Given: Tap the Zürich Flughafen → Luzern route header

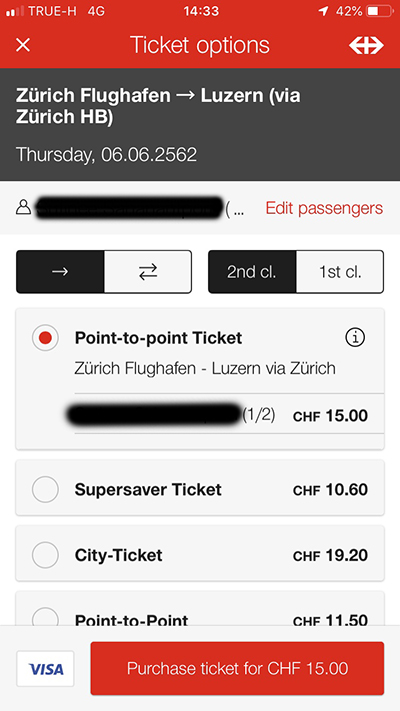Looking at the screenshot, I should (x=158, y=107).
